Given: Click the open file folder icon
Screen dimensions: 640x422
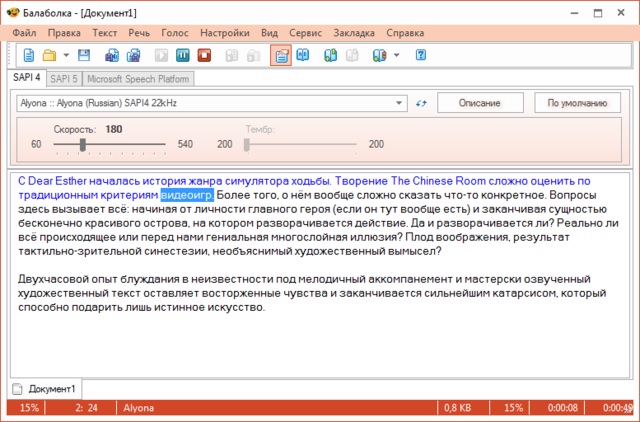Looking at the screenshot, I should [49, 54].
